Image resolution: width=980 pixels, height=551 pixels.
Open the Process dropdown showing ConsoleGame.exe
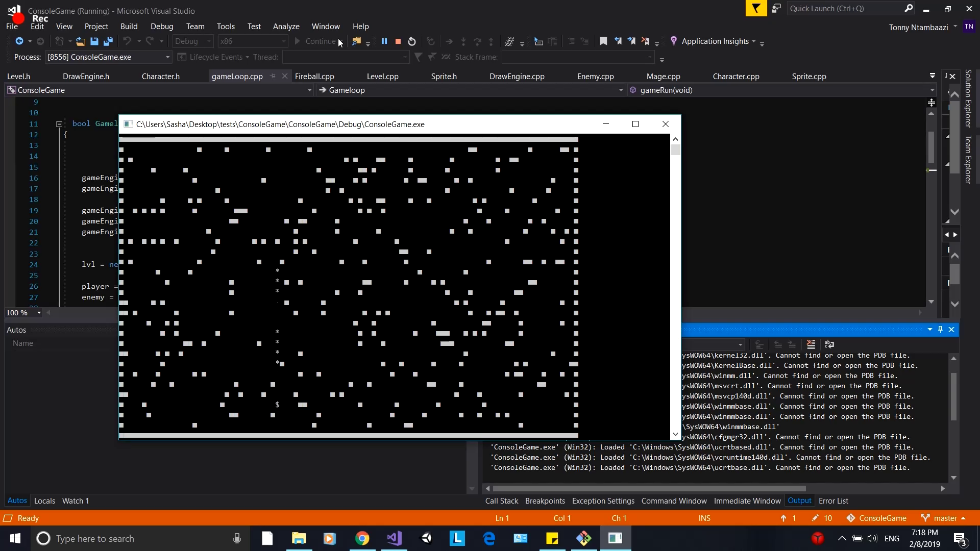click(x=167, y=57)
